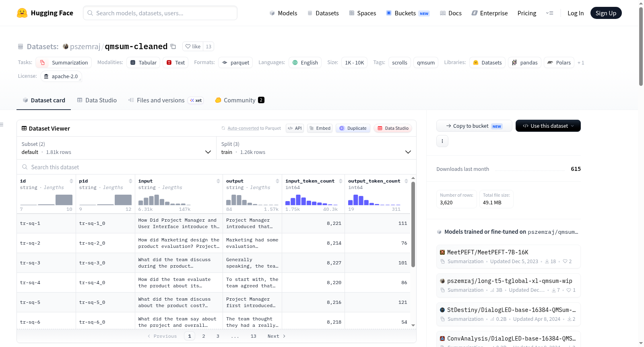Go to page 2 of results
This screenshot has height=347, width=644.
(204, 336)
